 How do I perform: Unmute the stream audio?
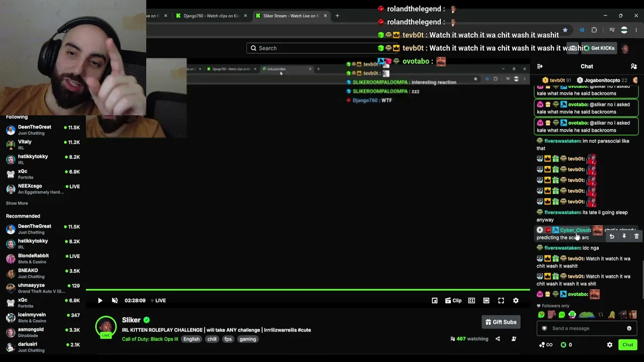pos(115,301)
